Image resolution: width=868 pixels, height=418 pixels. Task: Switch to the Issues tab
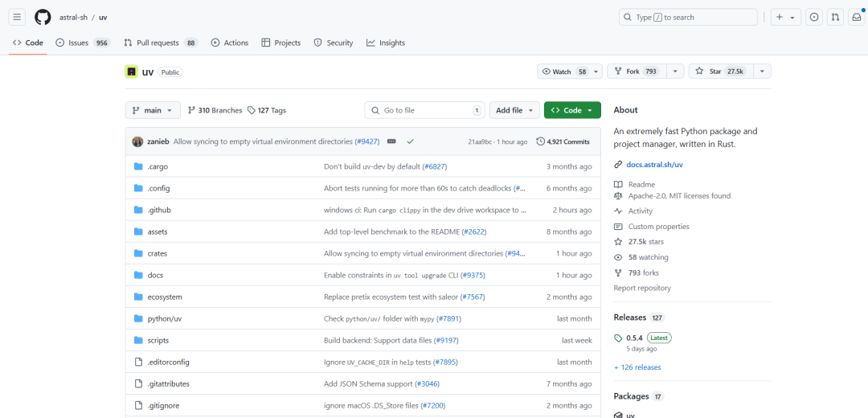tap(83, 43)
